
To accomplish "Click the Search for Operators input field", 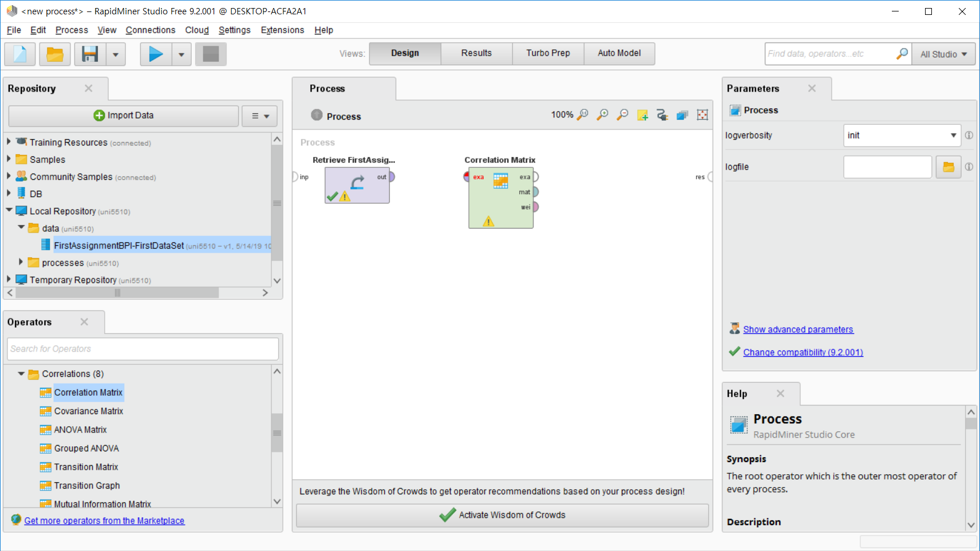I will [143, 349].
